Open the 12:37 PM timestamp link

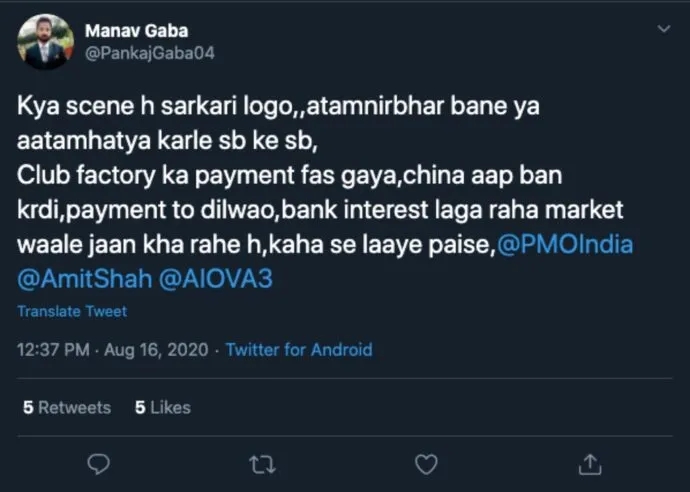click(x=51, y=350)
